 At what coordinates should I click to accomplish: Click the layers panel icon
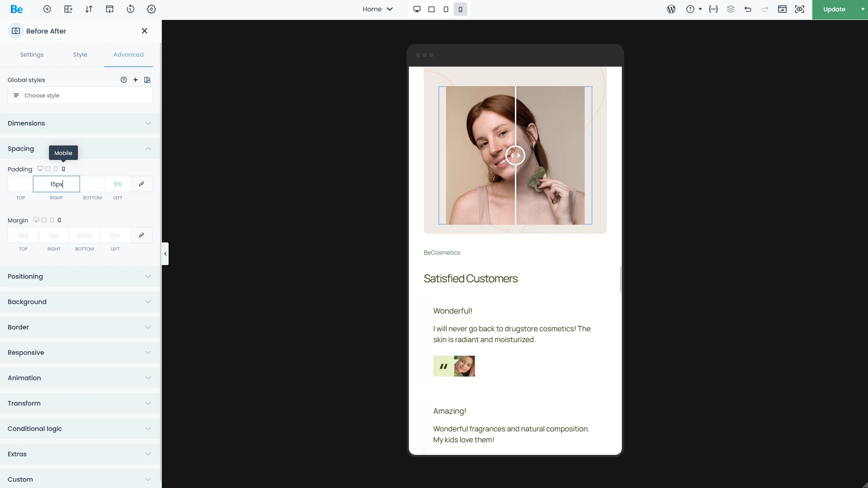pos(730,9)
